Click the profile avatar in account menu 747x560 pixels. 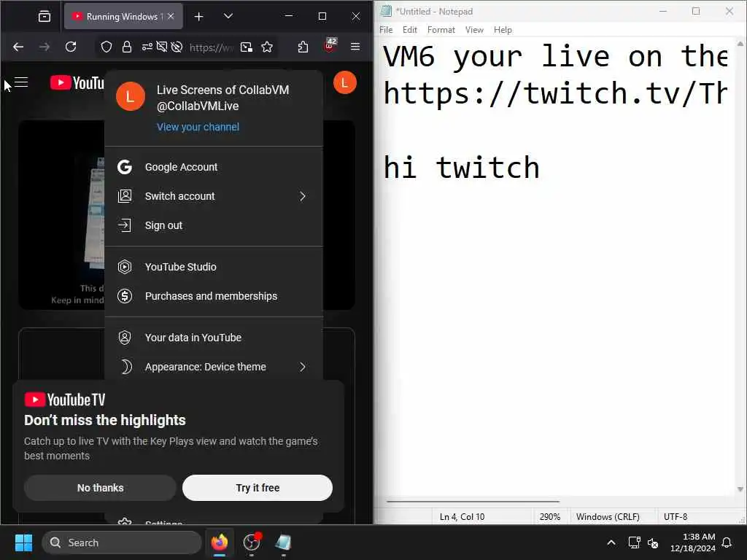[131, 96]
